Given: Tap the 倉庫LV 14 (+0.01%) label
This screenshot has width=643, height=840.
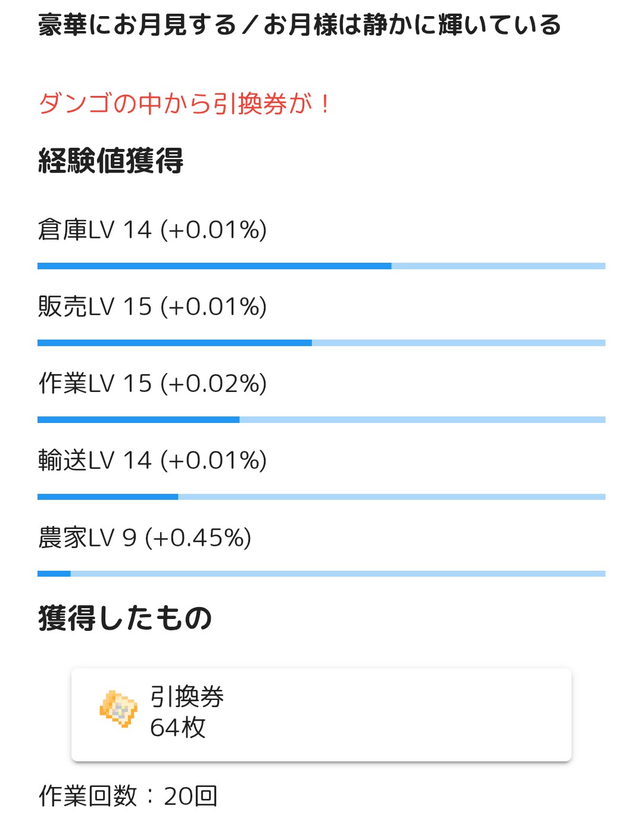Looking at the screenshot, I should [152, 230].
